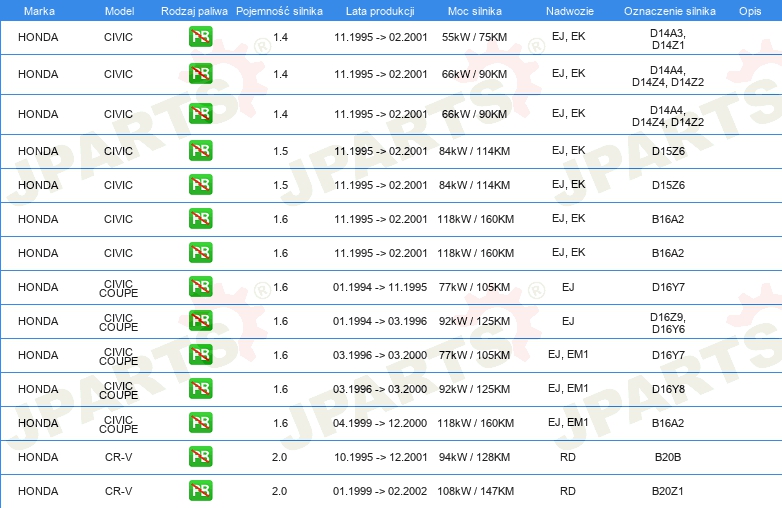Select the 'HONDA' cell in the B20Z1 row

38,491
